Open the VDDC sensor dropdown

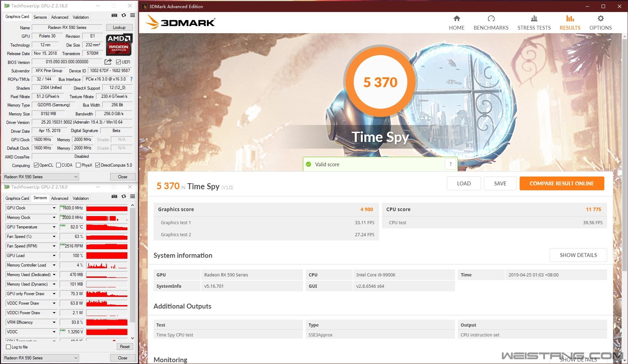pos(54,332)
